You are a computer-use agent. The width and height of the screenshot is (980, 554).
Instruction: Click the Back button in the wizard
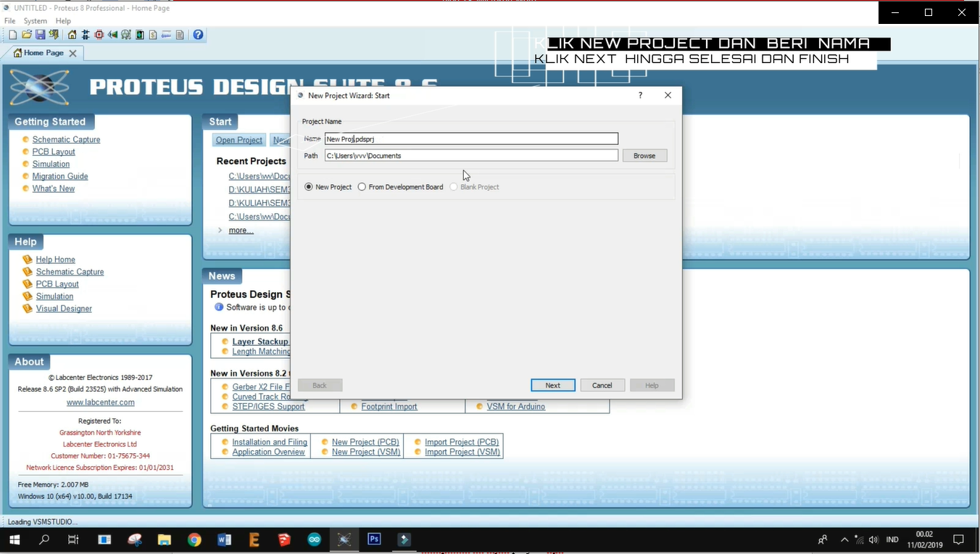320,385
